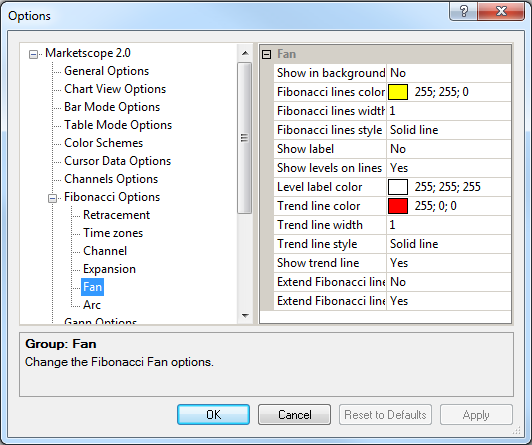Viewport: 532px width, 445px height.
Task: Click the white Level label color swatch
Action: [398, 187]
